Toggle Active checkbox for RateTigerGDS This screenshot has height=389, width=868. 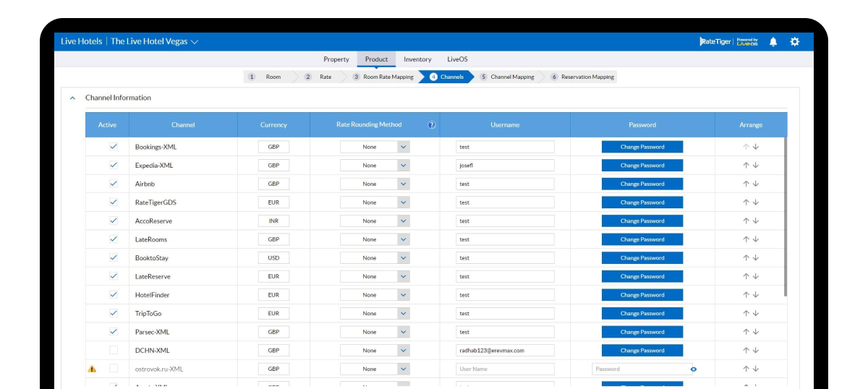(114, 202)
